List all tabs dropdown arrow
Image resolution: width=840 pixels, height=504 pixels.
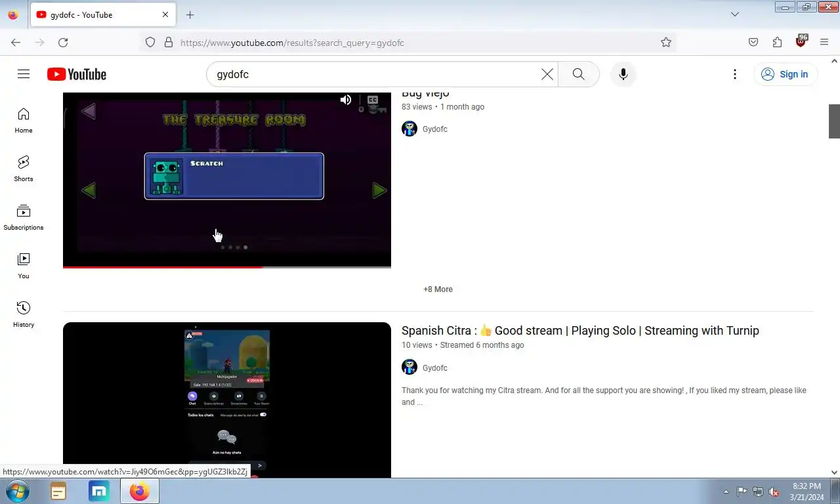click(735, 14)
